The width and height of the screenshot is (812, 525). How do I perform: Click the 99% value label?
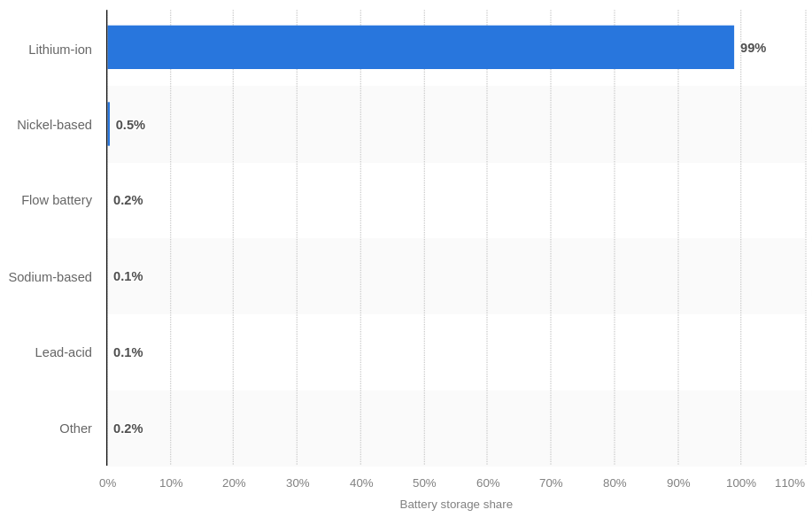(x=753, y=48)
